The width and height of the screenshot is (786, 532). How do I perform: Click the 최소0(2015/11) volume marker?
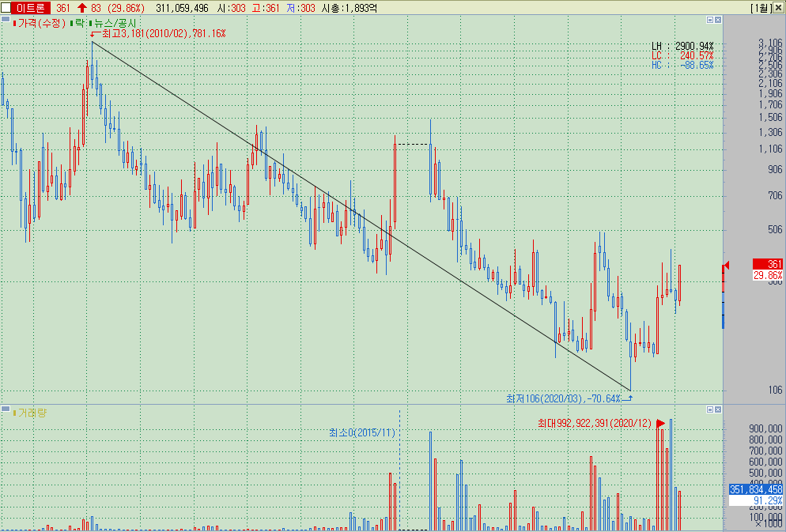(362, 432)
